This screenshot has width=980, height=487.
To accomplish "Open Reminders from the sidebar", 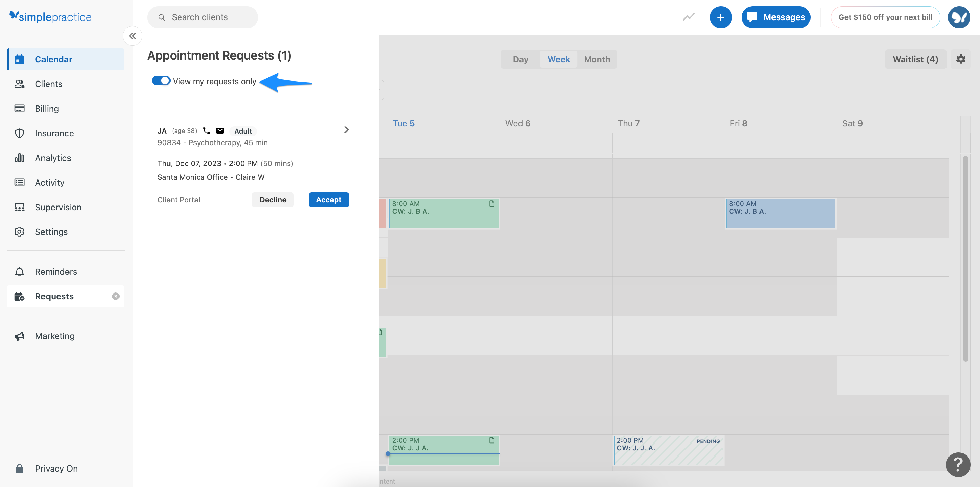I will pyautogui.click(x=56, y=271).
